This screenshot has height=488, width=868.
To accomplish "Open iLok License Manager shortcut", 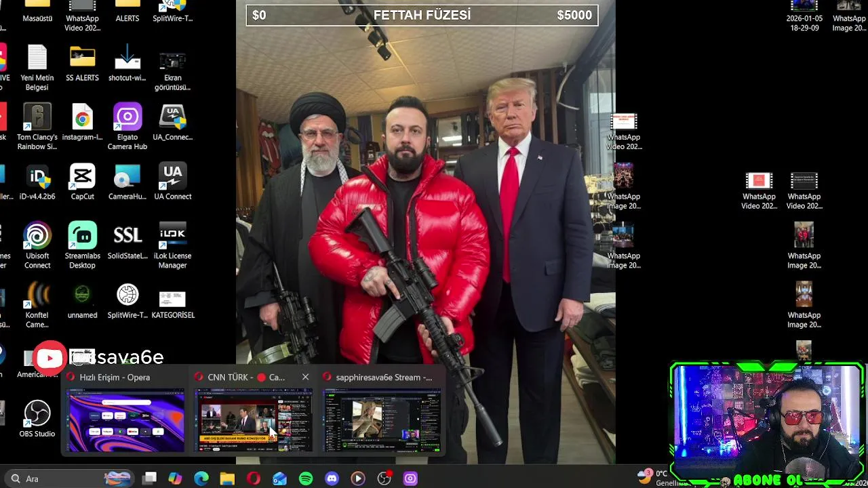I will coord(172,245).
